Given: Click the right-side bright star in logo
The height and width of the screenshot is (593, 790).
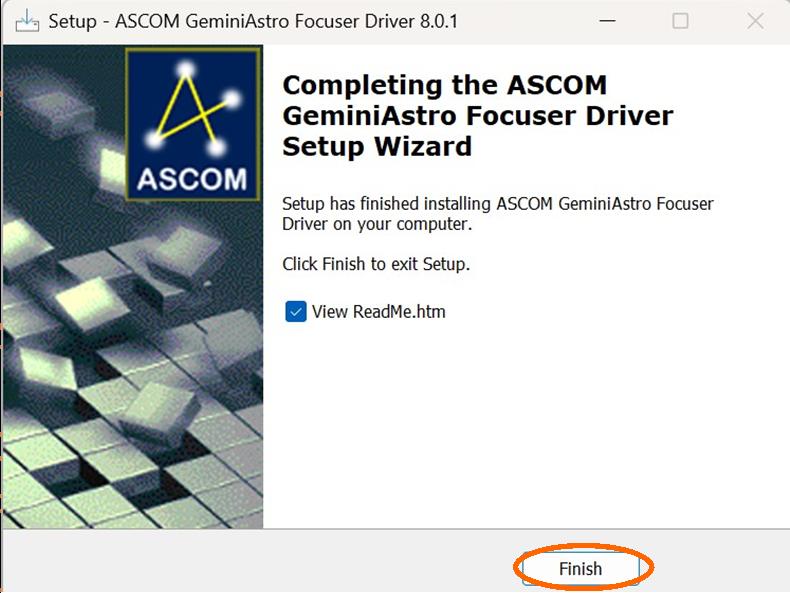Looking at the screenshot, I should tap(231, 98).
